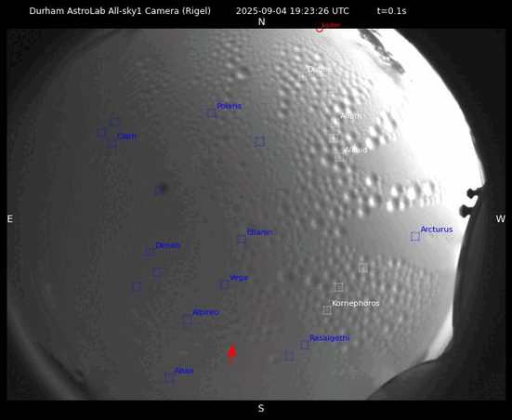Click the red Jupiter circle marker
The height and width of the screenshot is (420, 512).
click(320, 29)
